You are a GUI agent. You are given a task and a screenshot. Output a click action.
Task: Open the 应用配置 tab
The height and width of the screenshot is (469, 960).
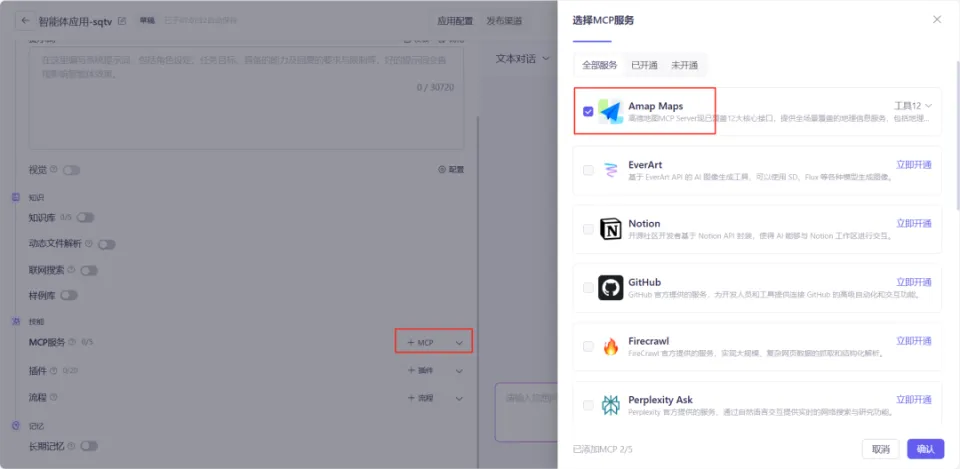coord(455,21)
